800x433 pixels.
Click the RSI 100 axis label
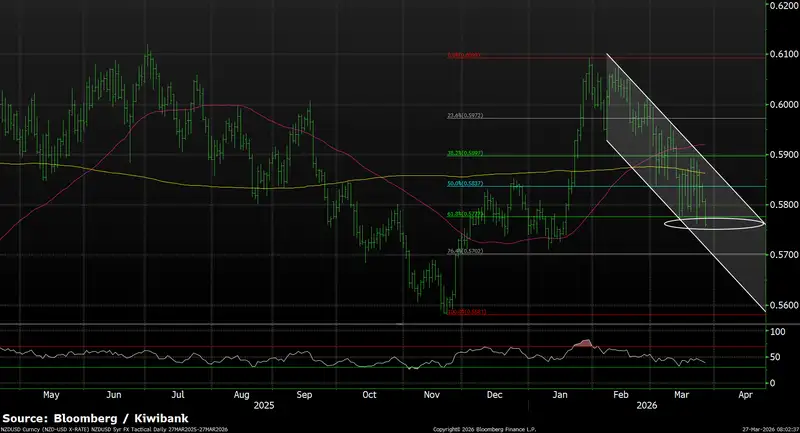click(778, 332)
